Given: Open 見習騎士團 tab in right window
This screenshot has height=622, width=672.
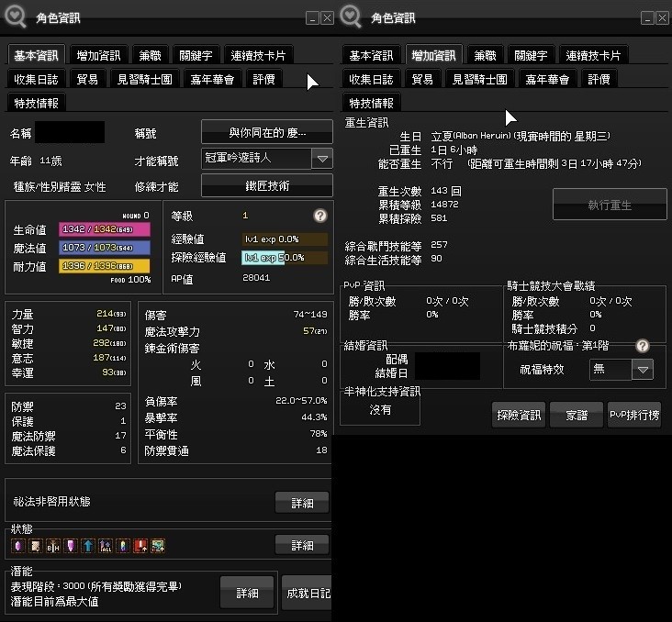Looking at the screenshot, I should tap(480, 79).
